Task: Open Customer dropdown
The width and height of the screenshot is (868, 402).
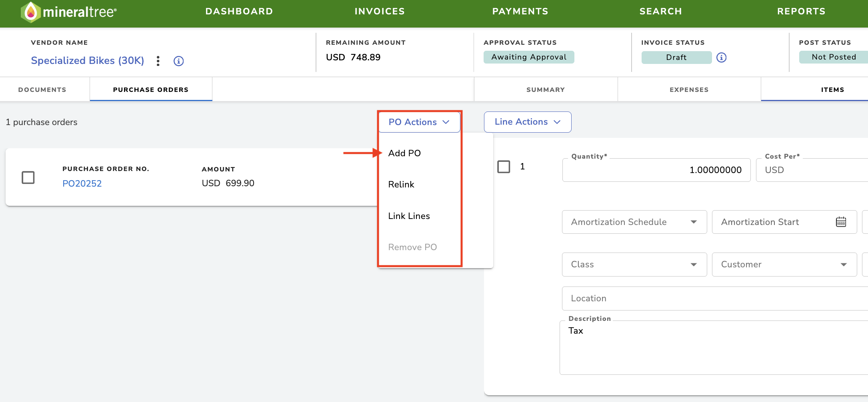Action: pos(784,265)
